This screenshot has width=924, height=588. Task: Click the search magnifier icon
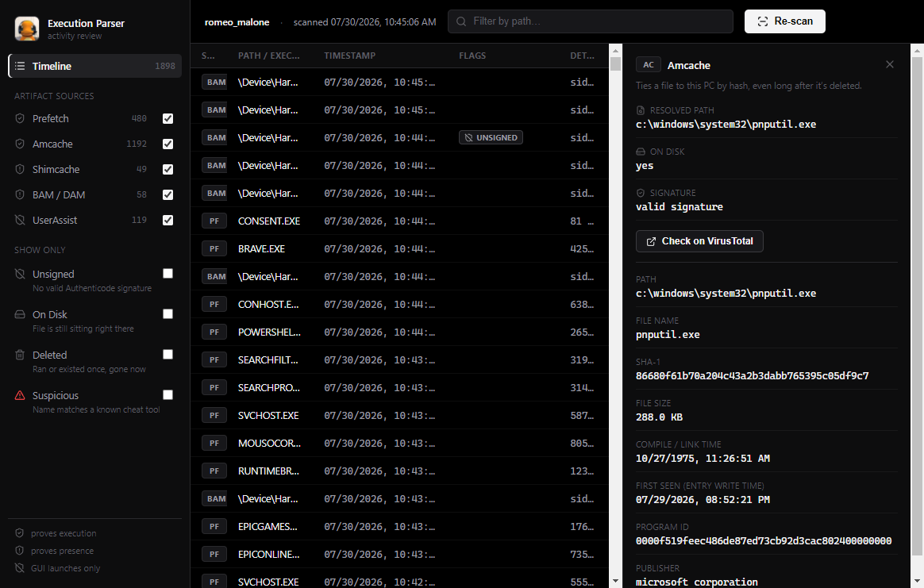coord(461,21)
